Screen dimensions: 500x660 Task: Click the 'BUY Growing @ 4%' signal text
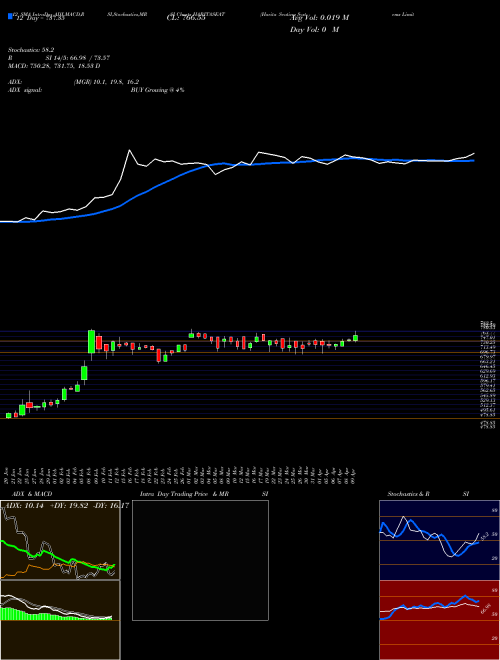(x=157, y=90)
